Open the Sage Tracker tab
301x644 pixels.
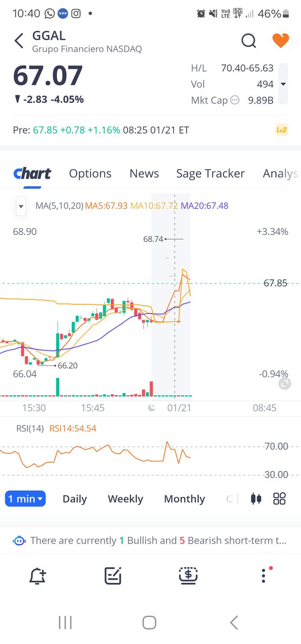point(211,173)
